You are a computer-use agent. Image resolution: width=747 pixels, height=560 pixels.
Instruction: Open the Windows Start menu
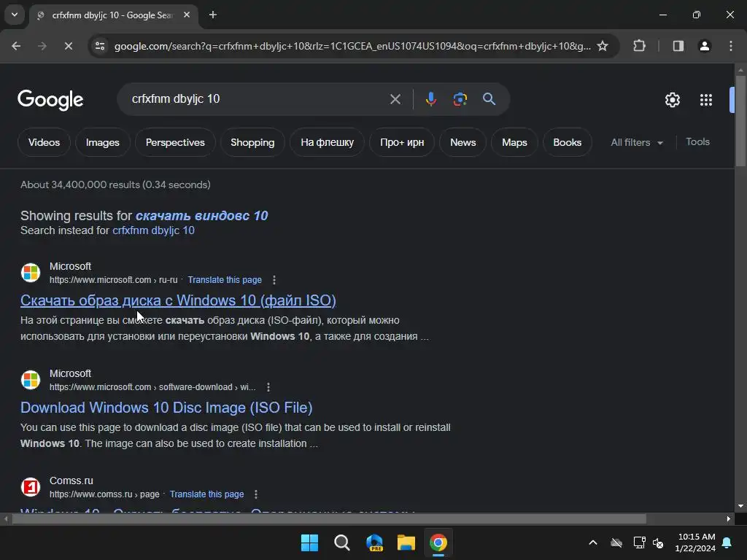click(x=309, y=542)
